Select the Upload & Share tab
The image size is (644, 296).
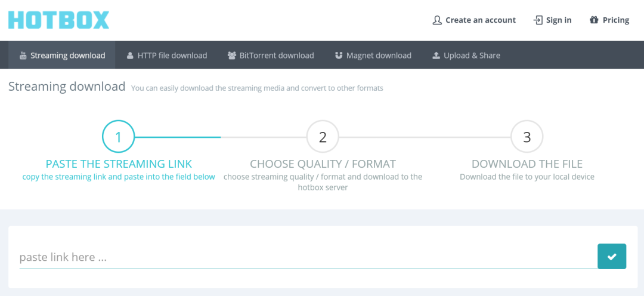click(466, 55)
